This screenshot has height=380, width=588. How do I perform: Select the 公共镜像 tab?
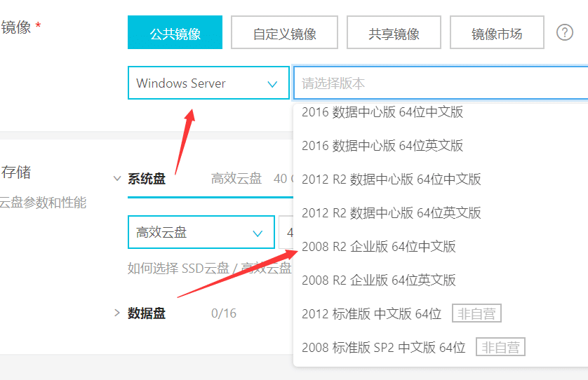coord(175,33)
